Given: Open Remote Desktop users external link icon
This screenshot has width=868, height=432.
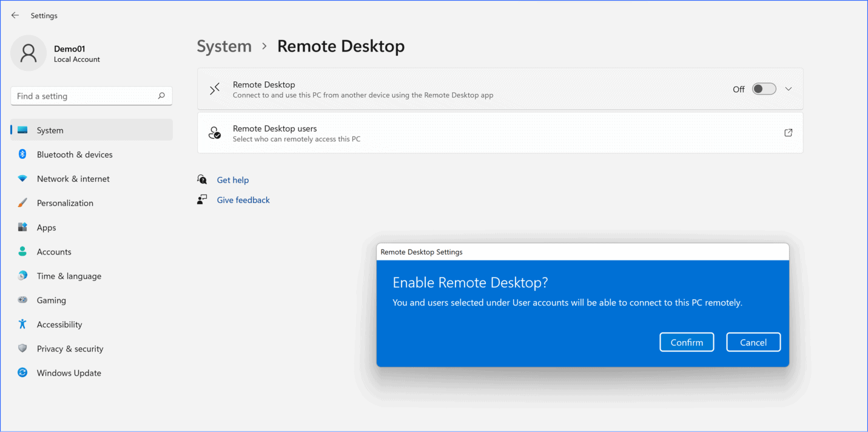Looking at the screenshot, I should pos(788,133).
